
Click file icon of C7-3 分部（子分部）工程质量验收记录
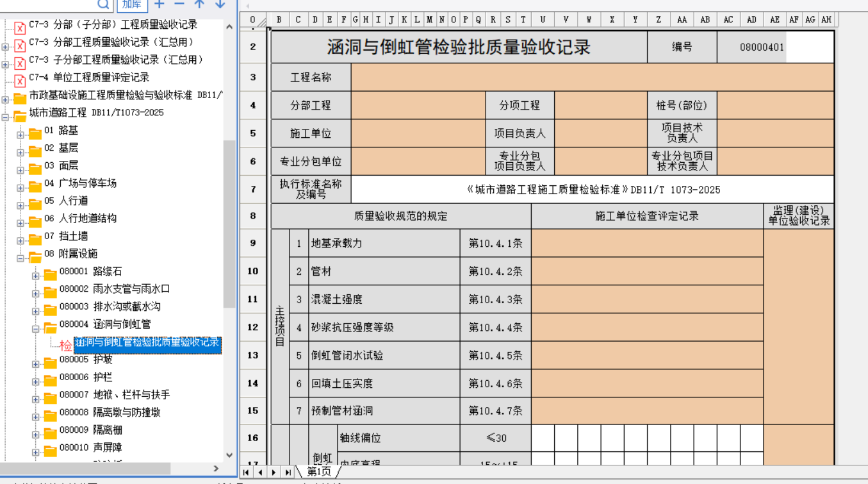[x=20, y=27]
